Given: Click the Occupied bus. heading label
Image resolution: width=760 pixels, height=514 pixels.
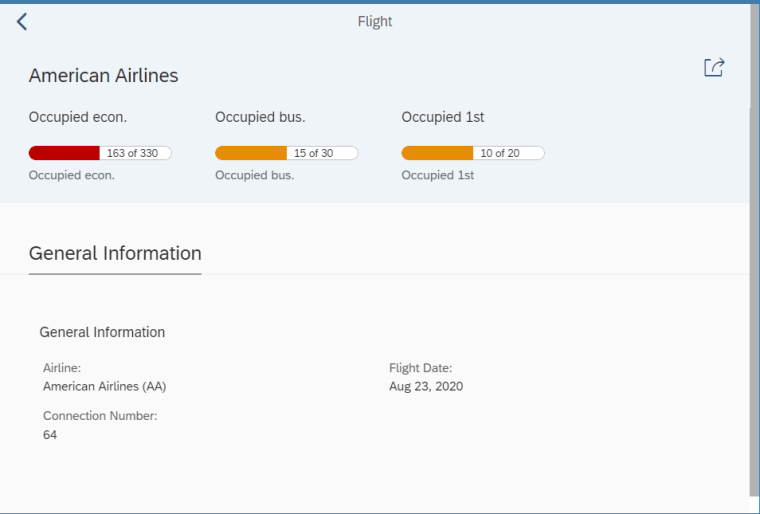Looking at the screenshot, I should coord(260,117).
